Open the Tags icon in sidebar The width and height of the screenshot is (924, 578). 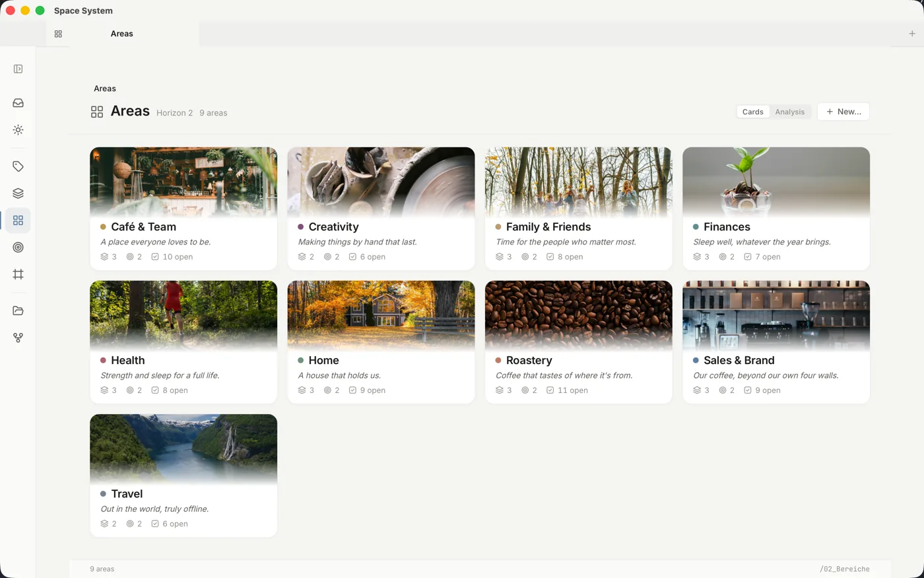(18, 166)
